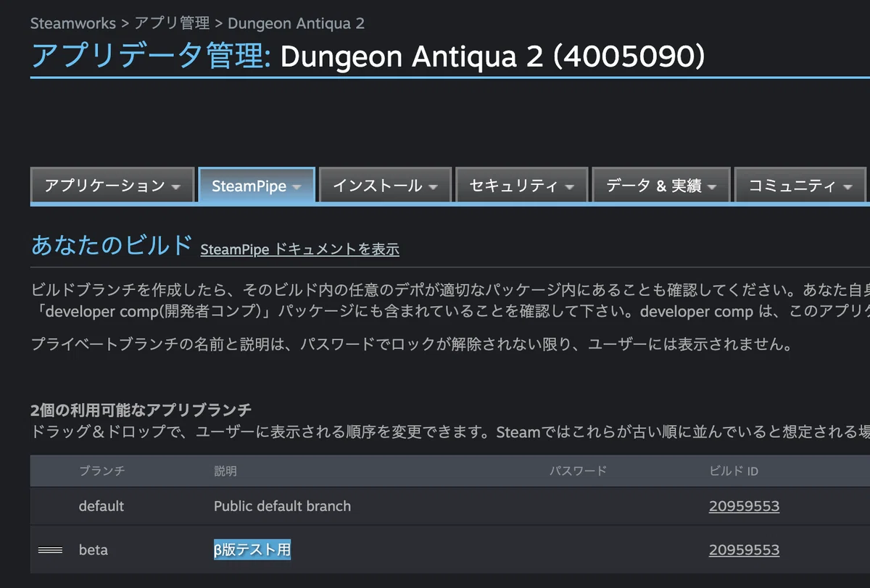Open build ID 20959553 for the default branch
Viewport: 870px width, 588px height.
tap(744, 506)
